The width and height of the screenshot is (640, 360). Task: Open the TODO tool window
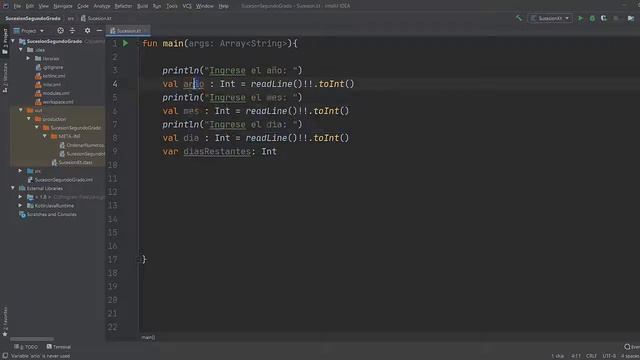coord(26,347)
